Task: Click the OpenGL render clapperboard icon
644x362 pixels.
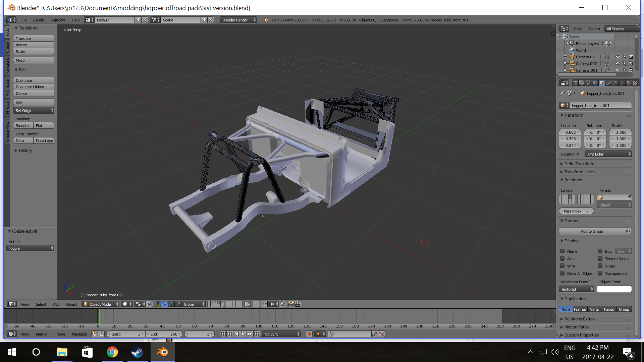Action: (x=297, y=304)
